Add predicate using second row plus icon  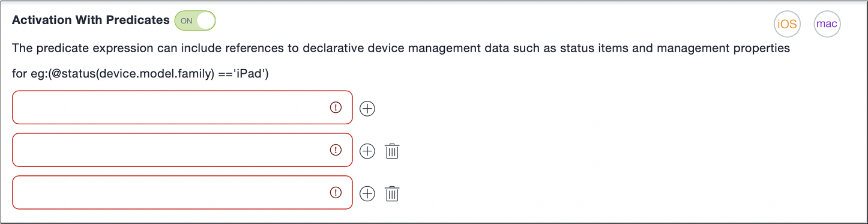pos(367,151)
